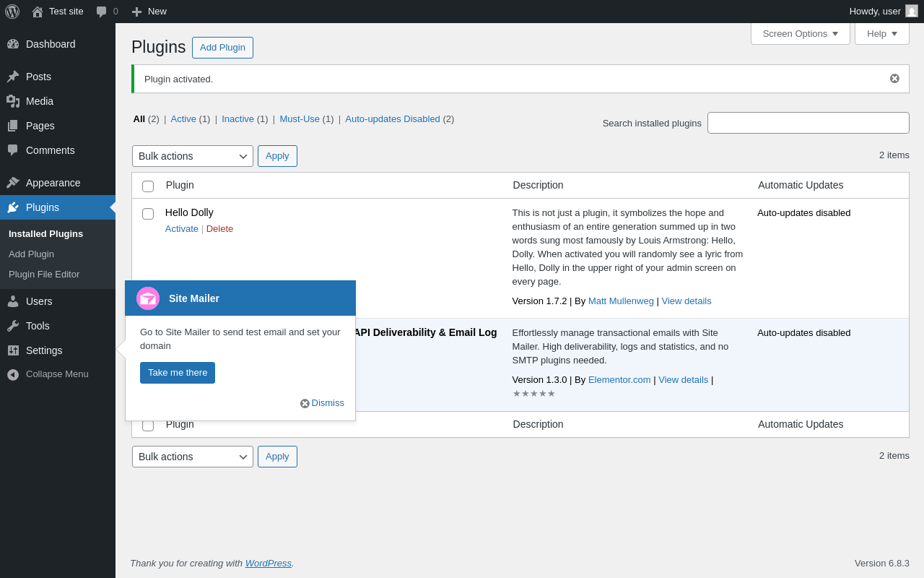Click the Add Plugin button beside title

(222, 48)
